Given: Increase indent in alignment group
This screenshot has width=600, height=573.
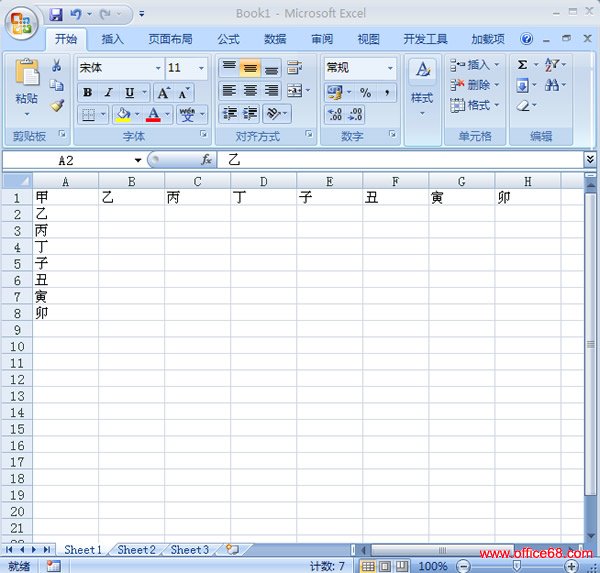Looking at the screenshot, I should click(x=250, y=114).
